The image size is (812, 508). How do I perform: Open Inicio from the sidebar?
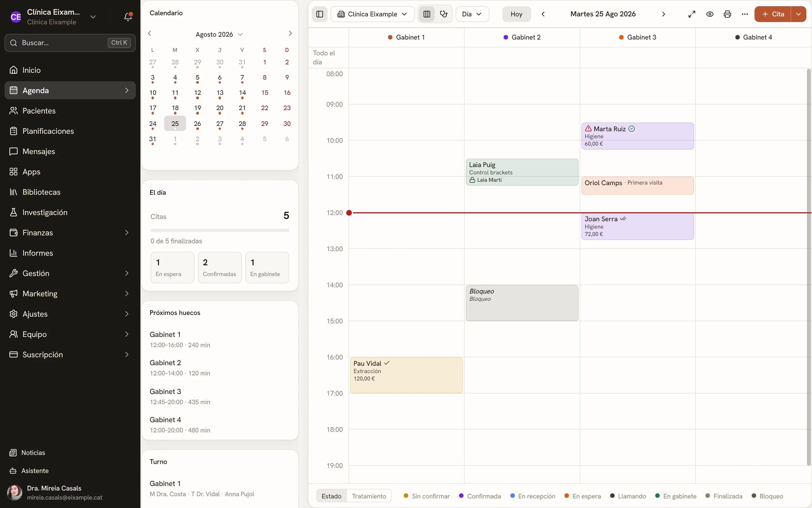coord(70,70)
